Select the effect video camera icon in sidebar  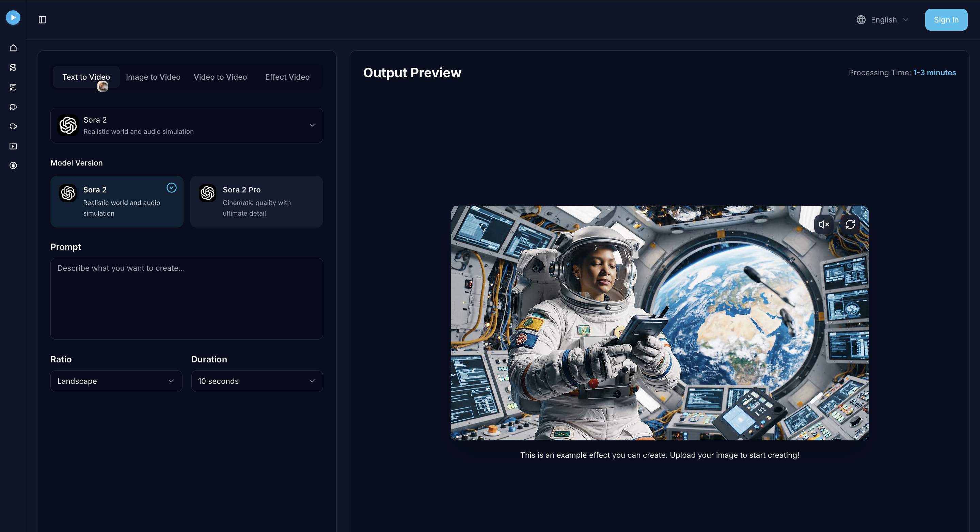(x=13, y=126)
